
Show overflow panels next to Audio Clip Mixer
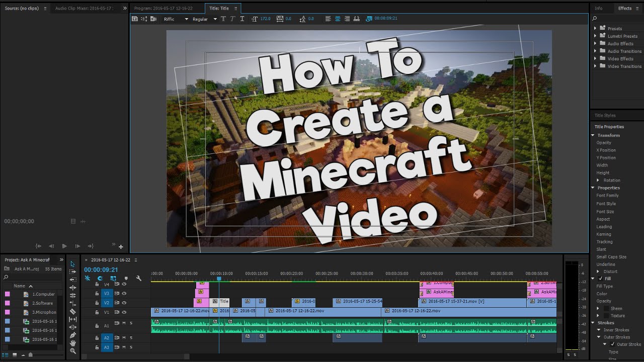click(x=125, y=8)
